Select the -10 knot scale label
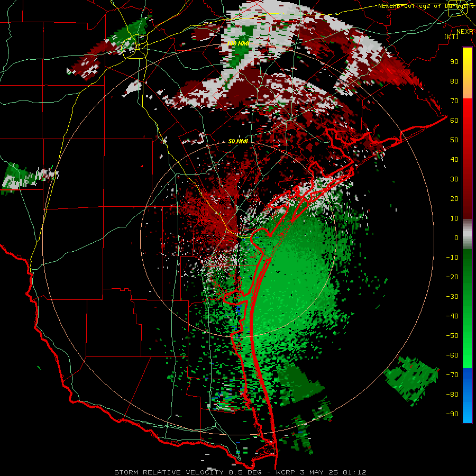Image resolution: width=476 pixels, height=476 pixels. pyautogui.click(x=452, y=258)
